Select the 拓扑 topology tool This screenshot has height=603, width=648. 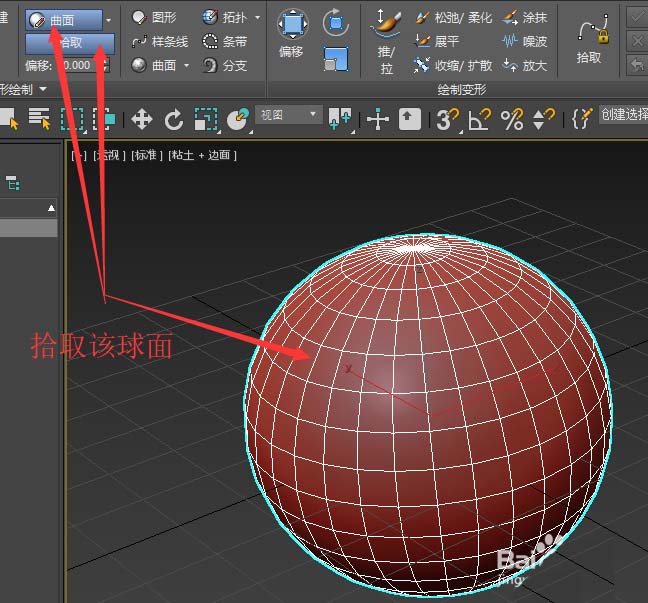click(224, 17)
